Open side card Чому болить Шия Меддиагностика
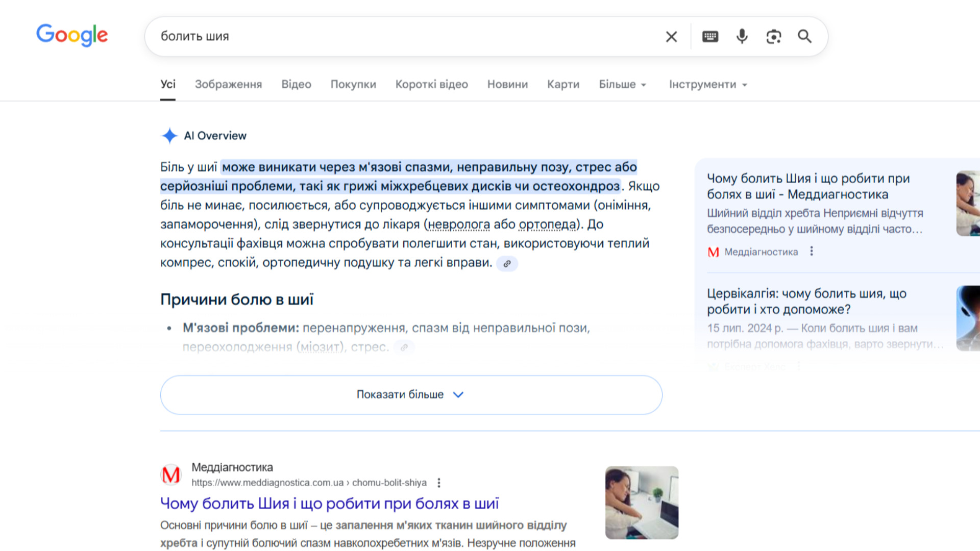 pyautogui.click(x=808, y=186)
